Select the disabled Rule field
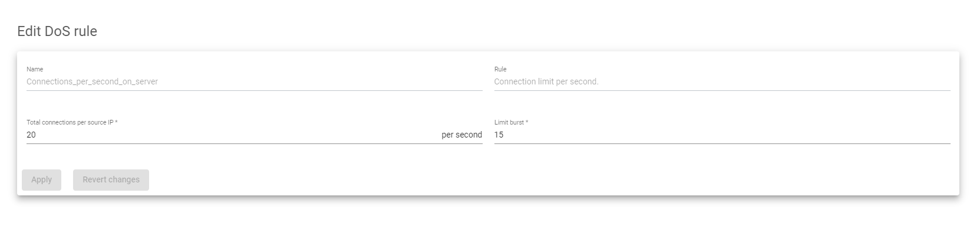This screenshot has width=980, height=232. [x=722, y=81]
